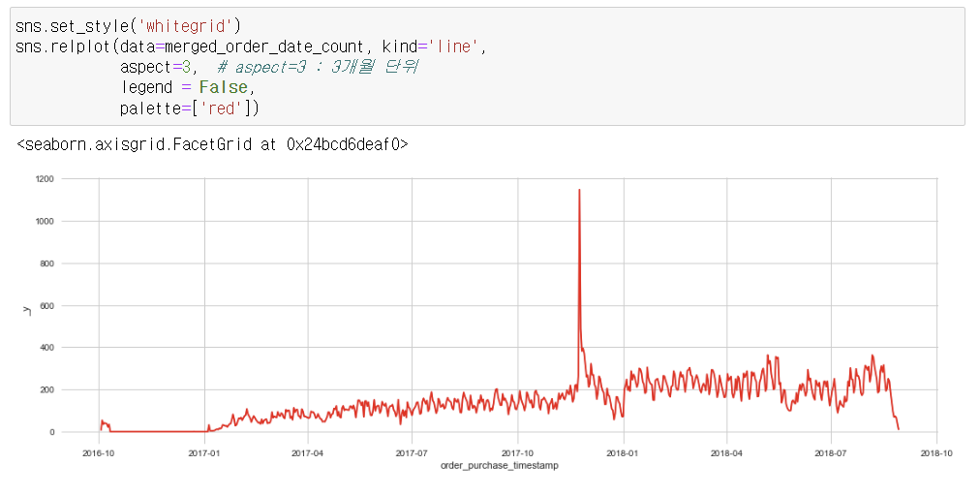The image size is (980, 495).
Task: Click the tall spike peak in the chart
Action: coord(579,190)
